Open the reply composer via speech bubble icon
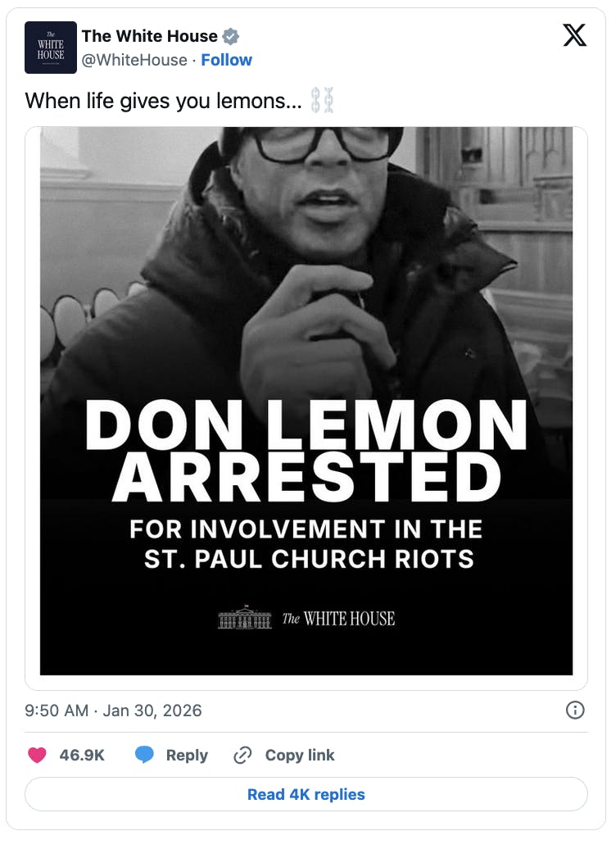This screenshot has height=849, width=616. (x=144, y=755)
